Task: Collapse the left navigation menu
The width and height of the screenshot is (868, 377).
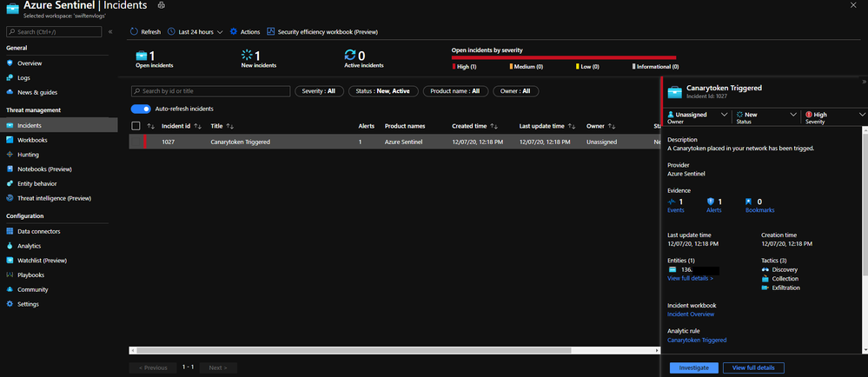Action: tap(110, 31)
